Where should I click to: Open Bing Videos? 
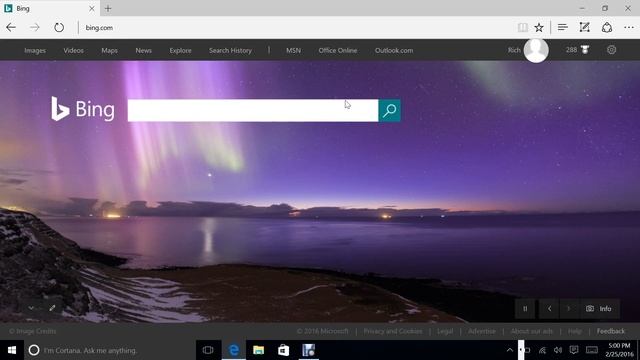tap(73, 51)
